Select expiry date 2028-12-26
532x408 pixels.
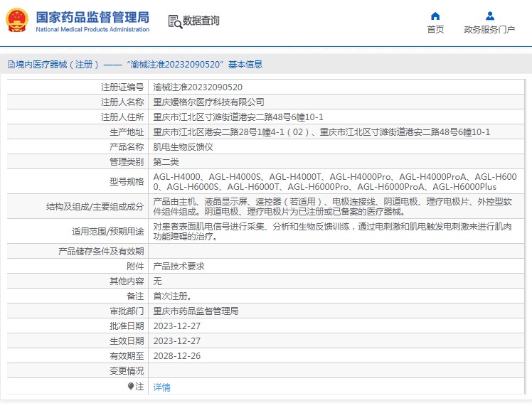coord(177,356)
